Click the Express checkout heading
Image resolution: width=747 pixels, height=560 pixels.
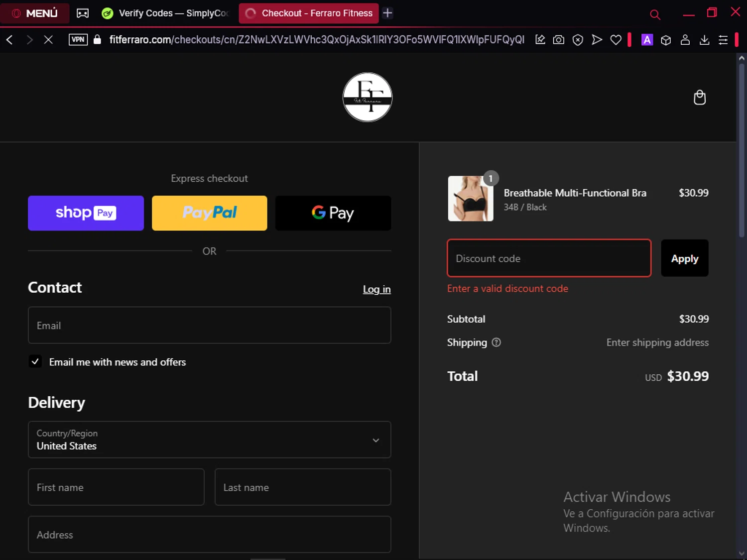pyautogui.click(x=209, y=178)
